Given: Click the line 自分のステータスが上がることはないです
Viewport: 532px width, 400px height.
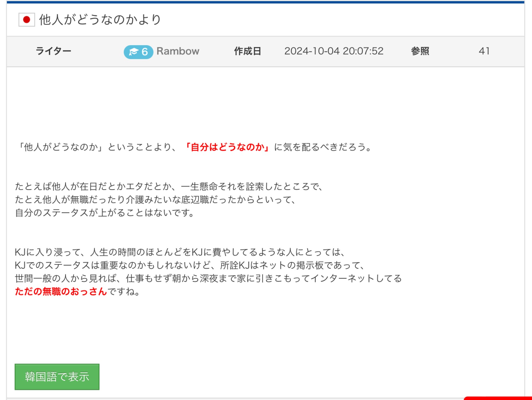Looking at the screenshot, I should tap(105, 213).
